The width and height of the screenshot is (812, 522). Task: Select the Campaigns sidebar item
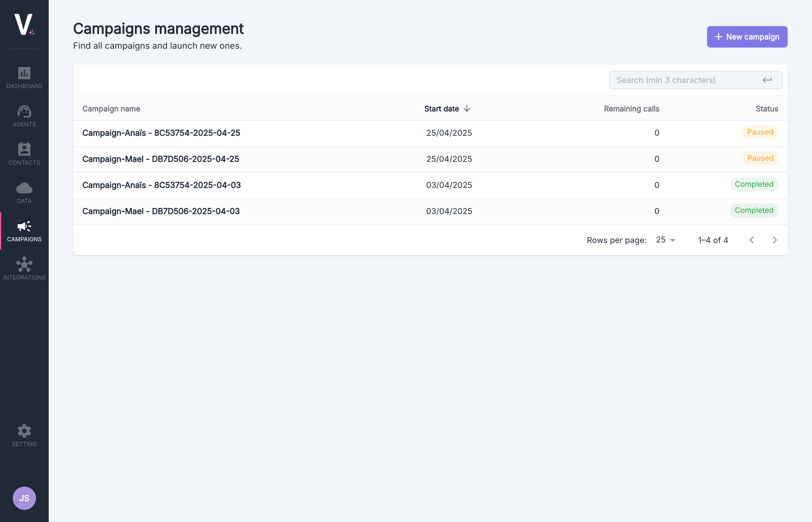[24, 231]
